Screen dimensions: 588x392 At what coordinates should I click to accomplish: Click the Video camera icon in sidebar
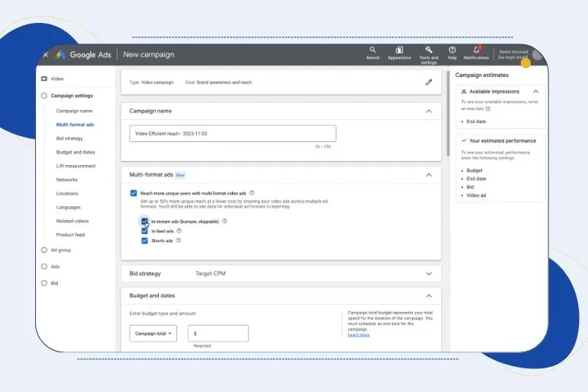pos(44,79)
